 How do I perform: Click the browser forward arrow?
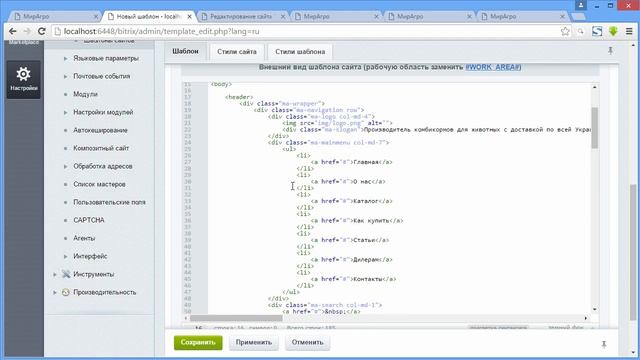coord(27,31)
